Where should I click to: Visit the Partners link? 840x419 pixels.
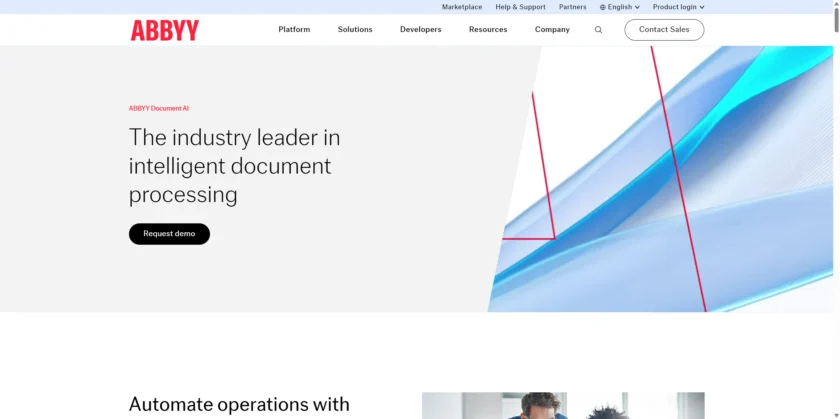point(573,7)
